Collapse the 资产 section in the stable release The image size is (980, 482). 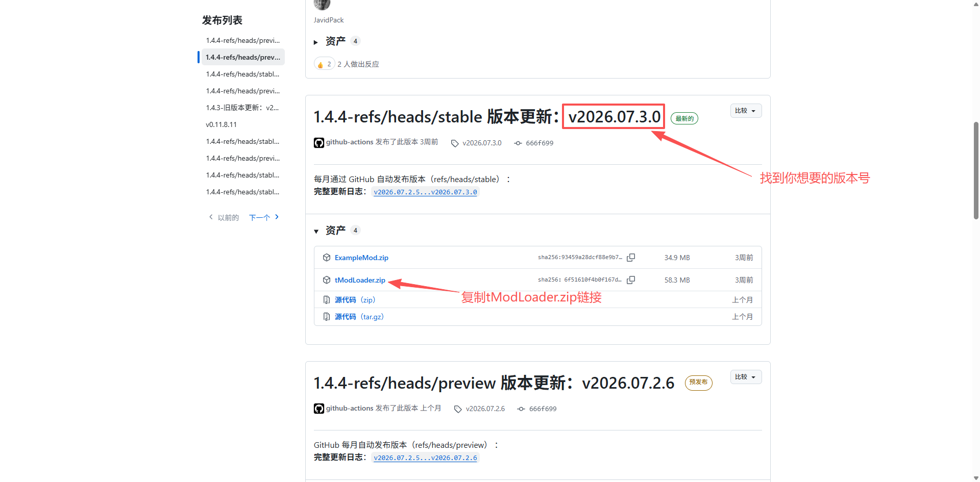coord(316,231)
